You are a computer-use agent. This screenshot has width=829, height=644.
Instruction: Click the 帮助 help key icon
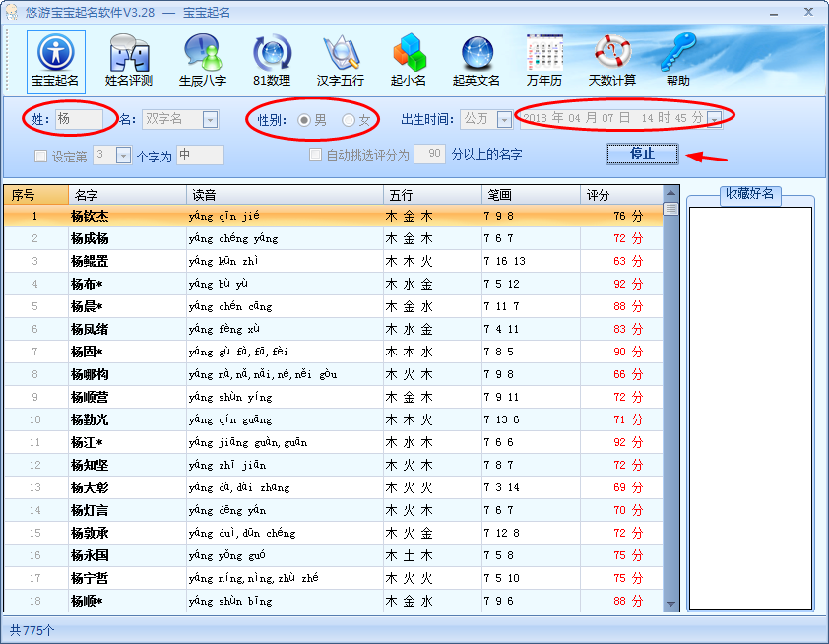click(x=677, y=60)
